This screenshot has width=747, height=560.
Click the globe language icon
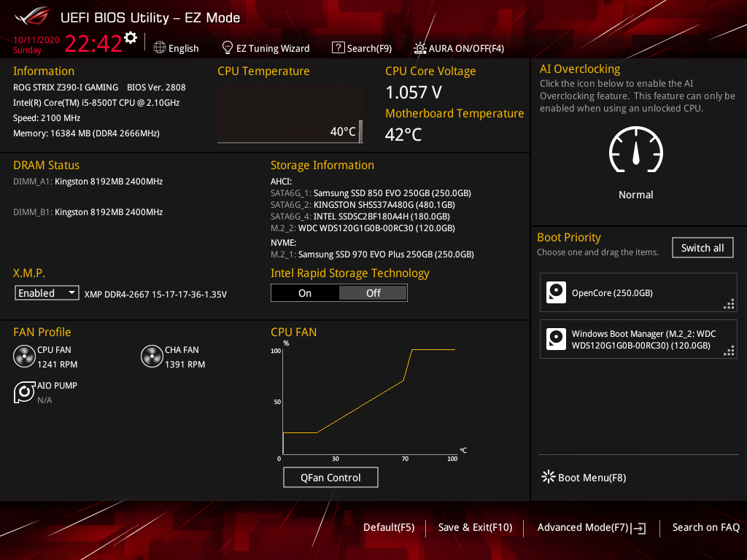pos(160,47)
